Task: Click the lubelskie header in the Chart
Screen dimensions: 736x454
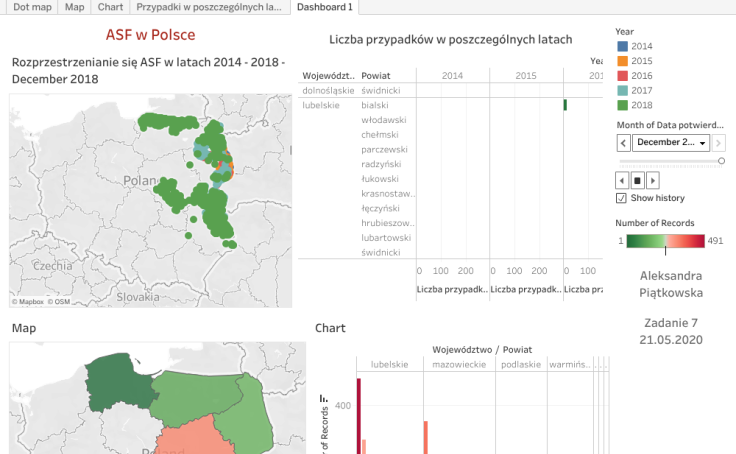Action: coord(390,365)
